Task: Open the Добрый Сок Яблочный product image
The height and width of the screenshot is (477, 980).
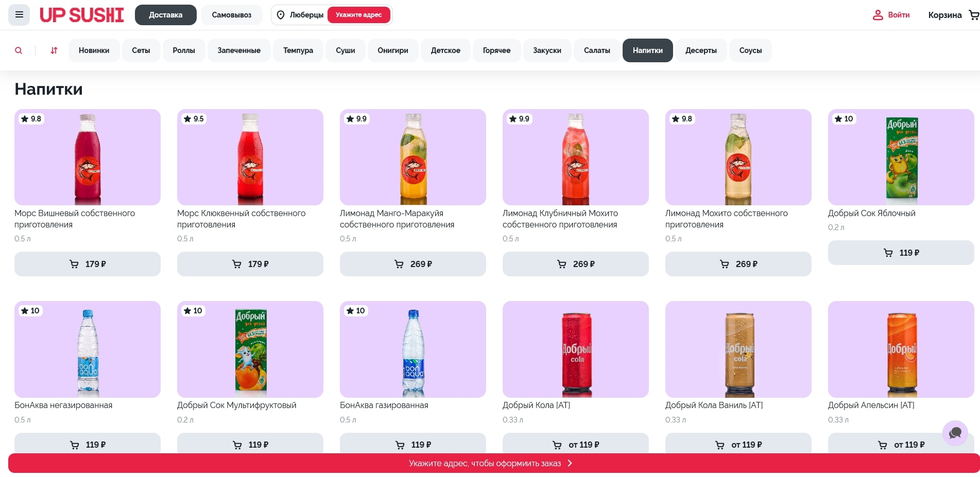Action: pos(901,157)
